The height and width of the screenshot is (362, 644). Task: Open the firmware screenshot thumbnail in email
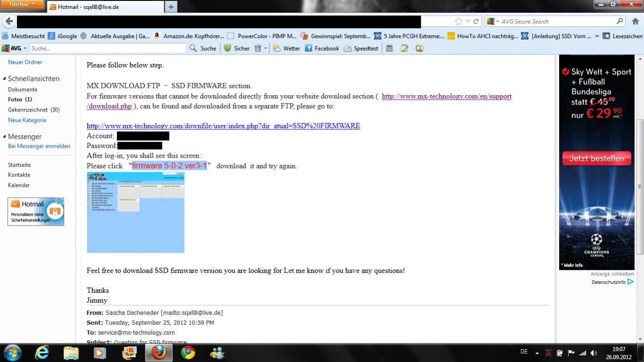pos(135,212)
